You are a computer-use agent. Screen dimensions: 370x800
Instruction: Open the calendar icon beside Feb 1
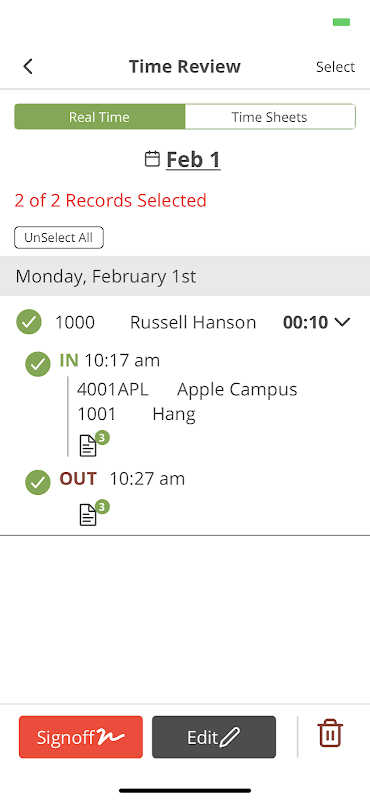tap(152, 159)
